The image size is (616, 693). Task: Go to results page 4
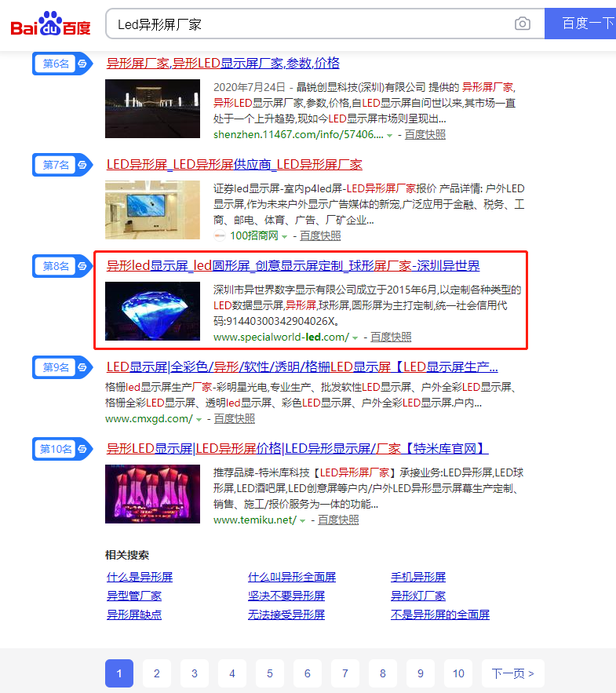point(232,673)
